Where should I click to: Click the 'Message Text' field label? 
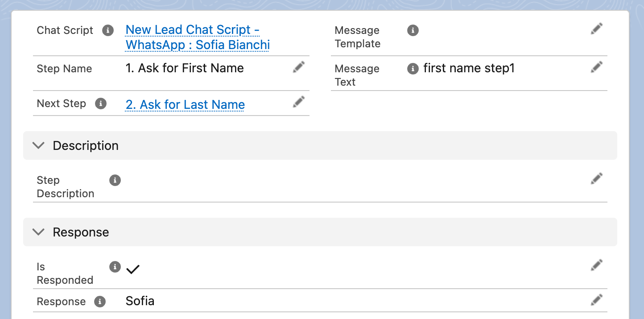[x=357, y=75]
